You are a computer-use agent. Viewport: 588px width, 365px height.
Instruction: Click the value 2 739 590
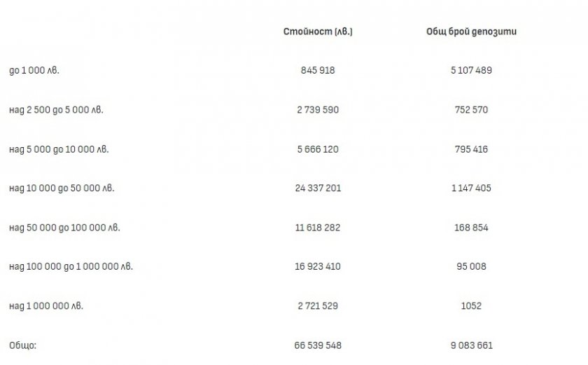click(318, 110)
